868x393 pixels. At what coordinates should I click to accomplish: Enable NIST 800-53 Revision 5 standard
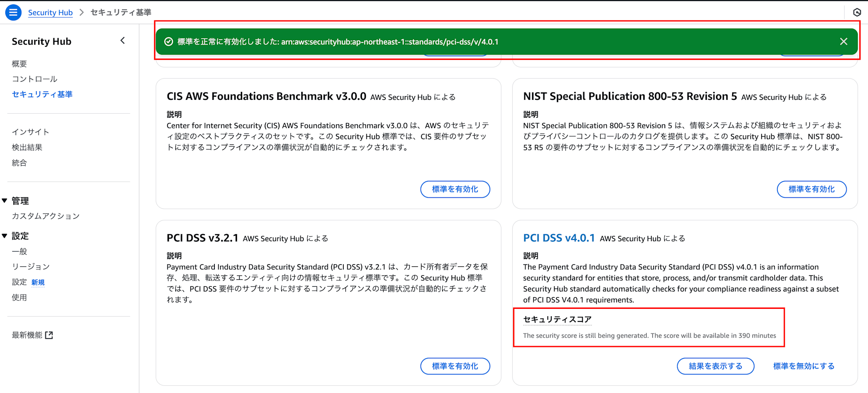pyautogui.click(x=812, y=189)
